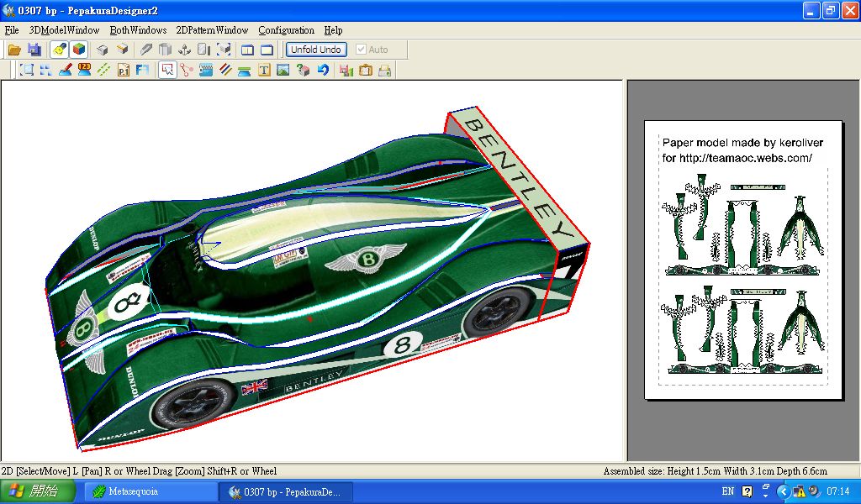This screenshot has width=861, height=504.
Task: Expand hidden system tray icons arrow
Action: pyautogui.click(x=783, y=491)
